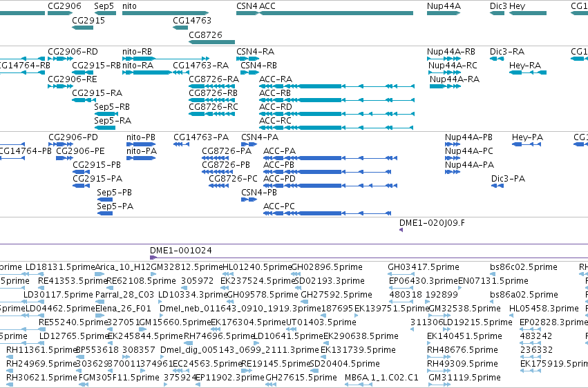Click transcript CSN4-RB
588x388 pixels.
pos(258,65)
